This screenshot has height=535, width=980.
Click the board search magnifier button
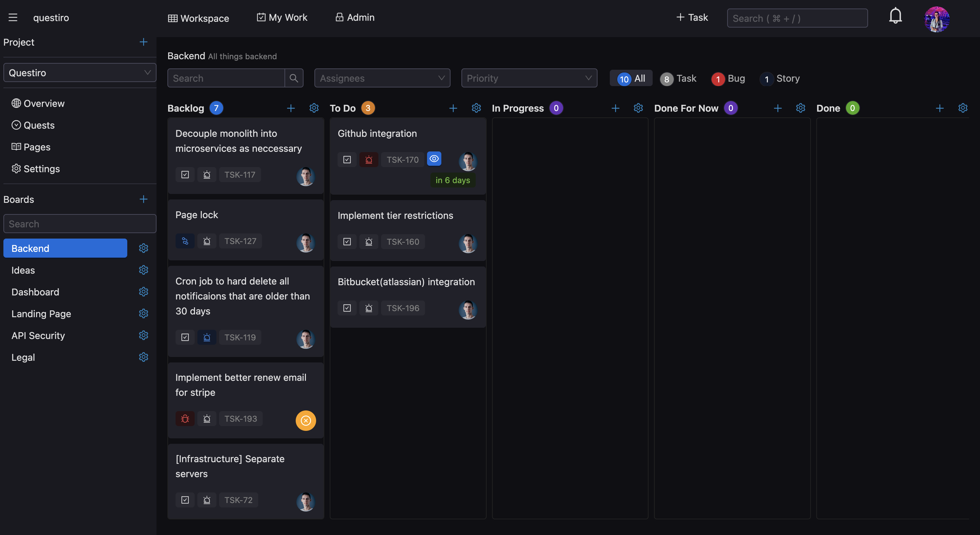coord(294,78)
